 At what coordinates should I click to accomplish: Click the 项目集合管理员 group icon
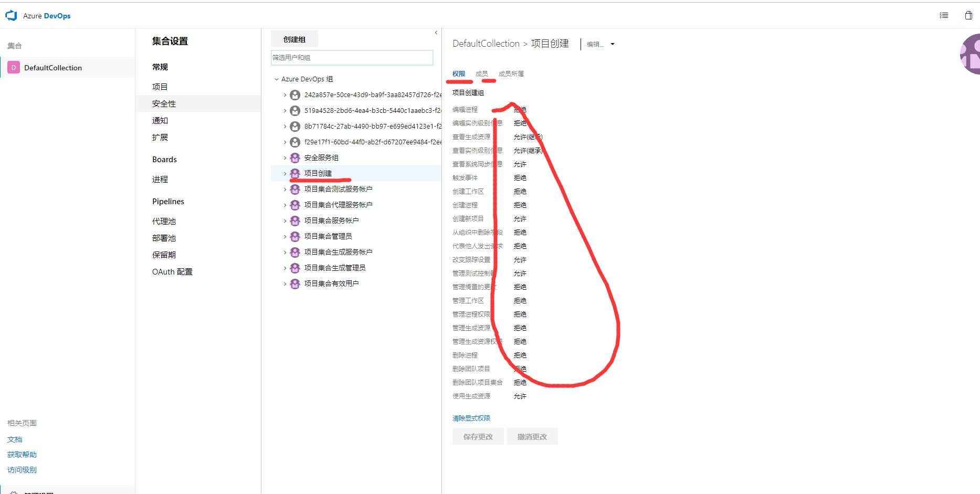click(295, 237)
